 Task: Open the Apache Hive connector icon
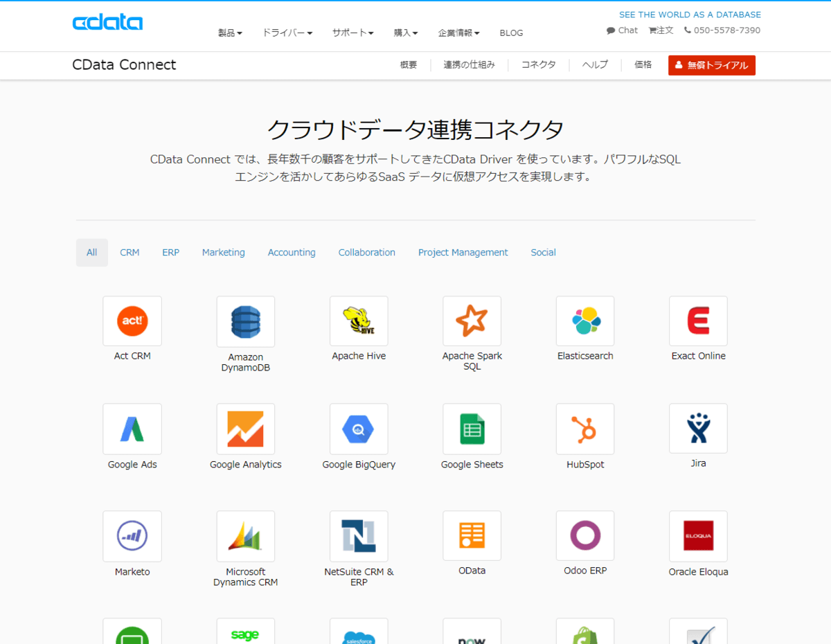[x=359, y=321]
